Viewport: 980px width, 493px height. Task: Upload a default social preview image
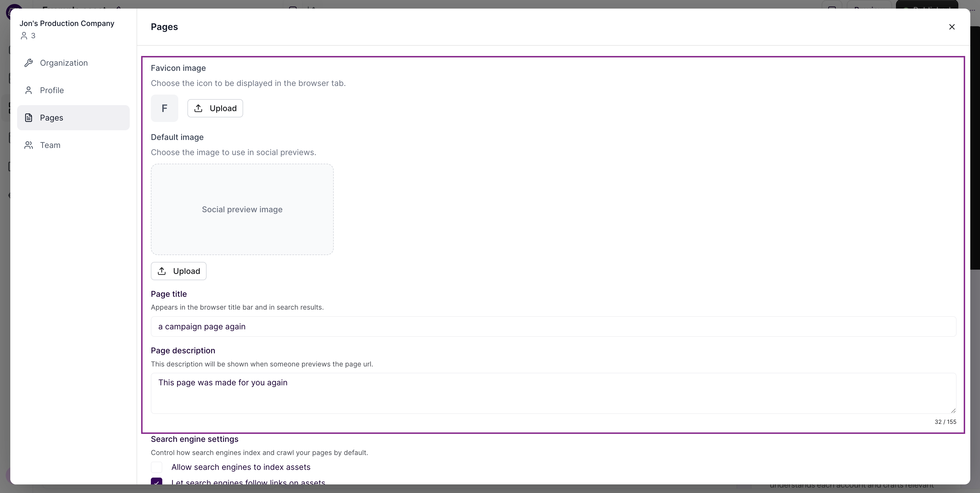tap(178, 271)
